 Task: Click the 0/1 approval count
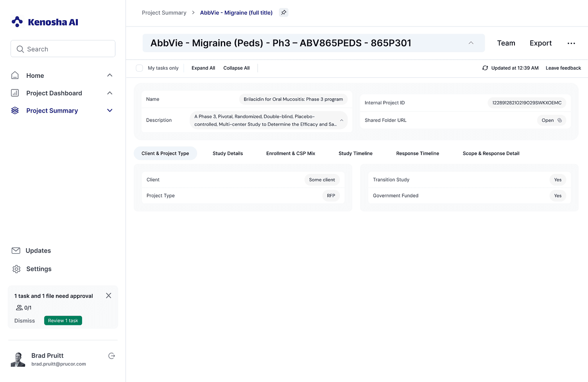point(28,308)
